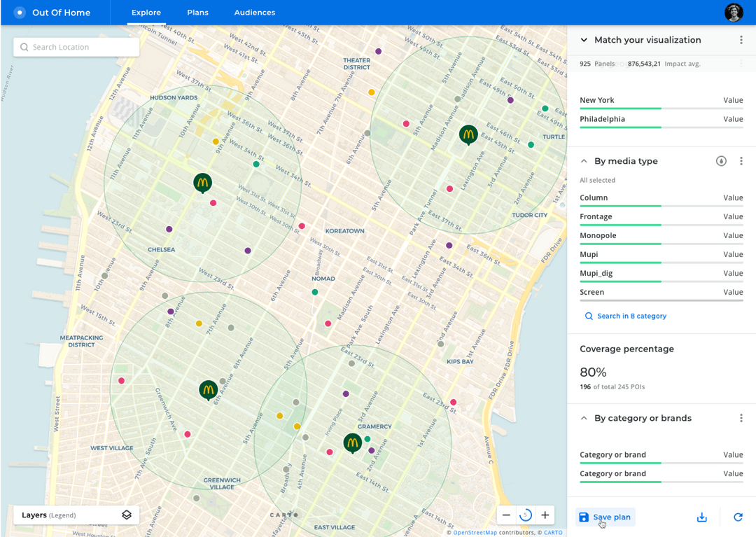The image size is (756, 537).
Task: Click the three-dot menu for Match your visualization
Action: (x=741, y=40)
